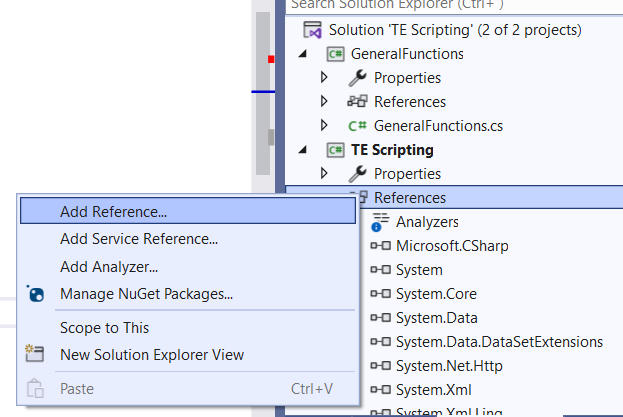
Task: Select Add Service Reference... menu entry
Action: point(139,238)
